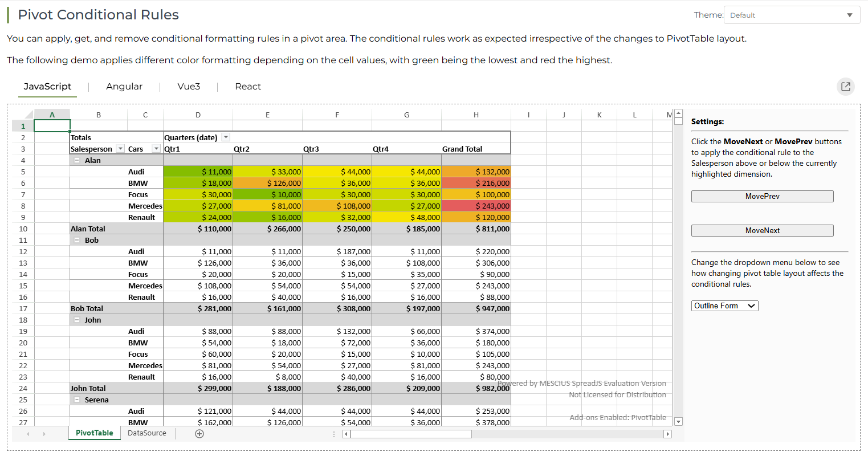Screen dimensions: 868x452
Task: Click Serena Audi Qtr1 $121,000 cell
Action: click(x=198, y=411)
